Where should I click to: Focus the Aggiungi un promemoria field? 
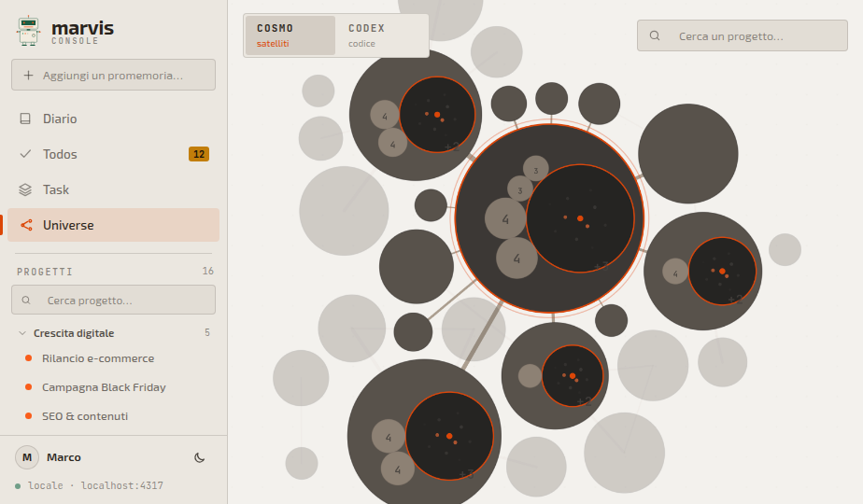click(113, 75)
